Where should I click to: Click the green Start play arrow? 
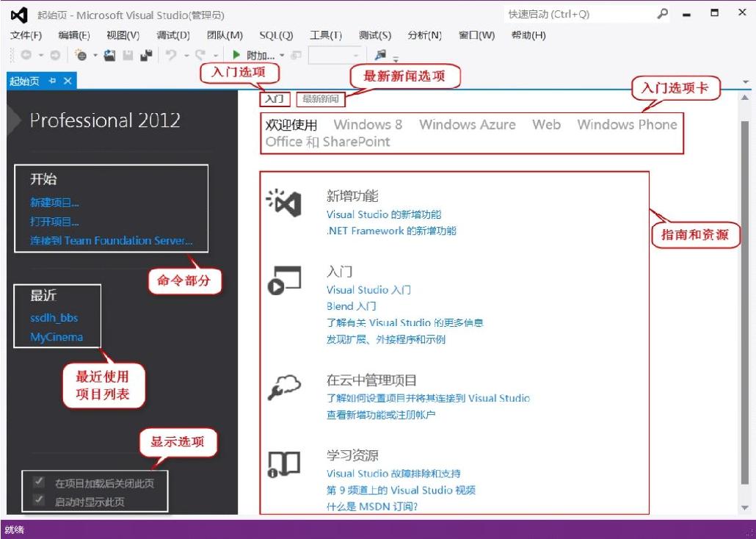[x=236, y=55]
